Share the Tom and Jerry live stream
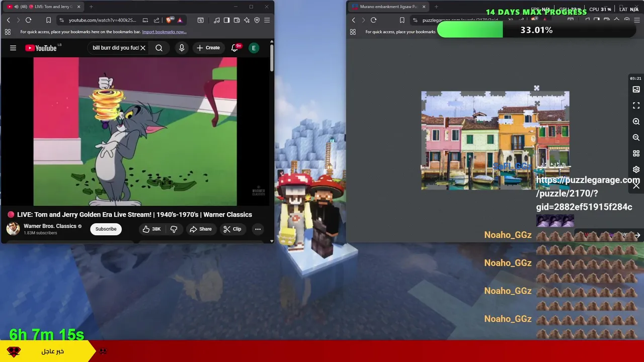 coord(200,229)
